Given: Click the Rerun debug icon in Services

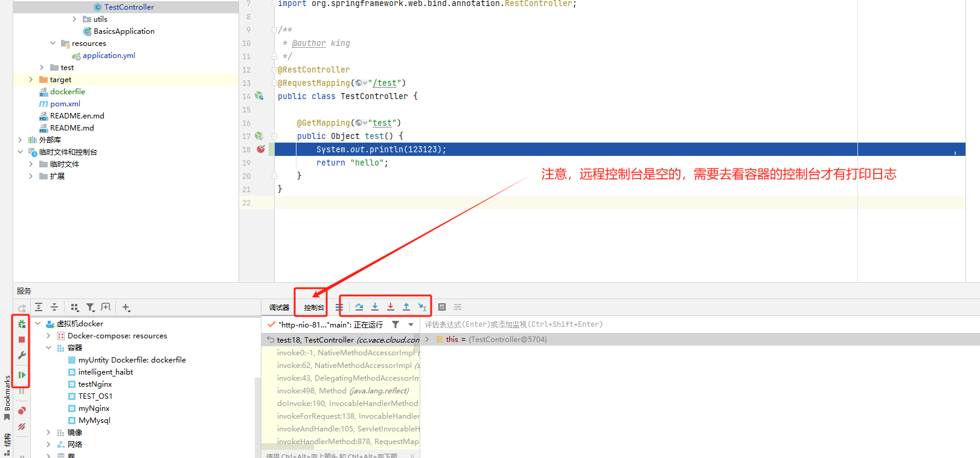Looking at the screenshot, I should [22, 324].
